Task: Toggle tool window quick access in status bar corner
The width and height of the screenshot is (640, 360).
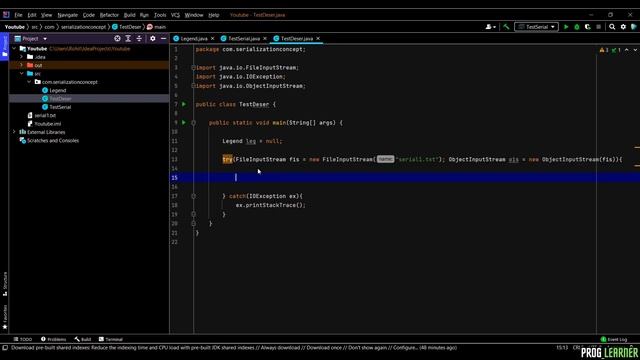Action: pyautogui.click(x=5, y=348)
